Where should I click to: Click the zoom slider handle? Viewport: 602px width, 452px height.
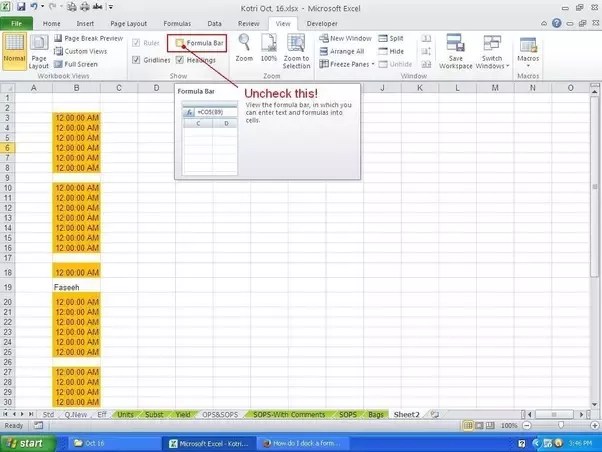pyautogui.click(x=561, y=425)
